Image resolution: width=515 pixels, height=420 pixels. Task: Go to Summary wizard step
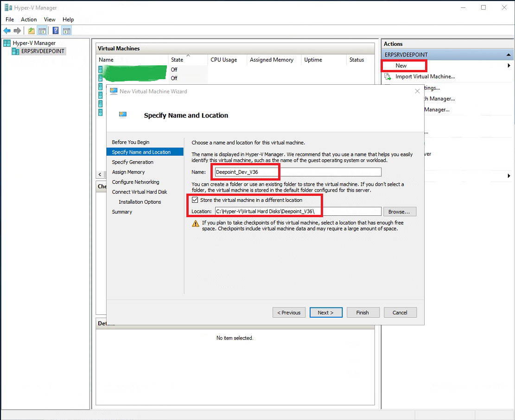122,212
